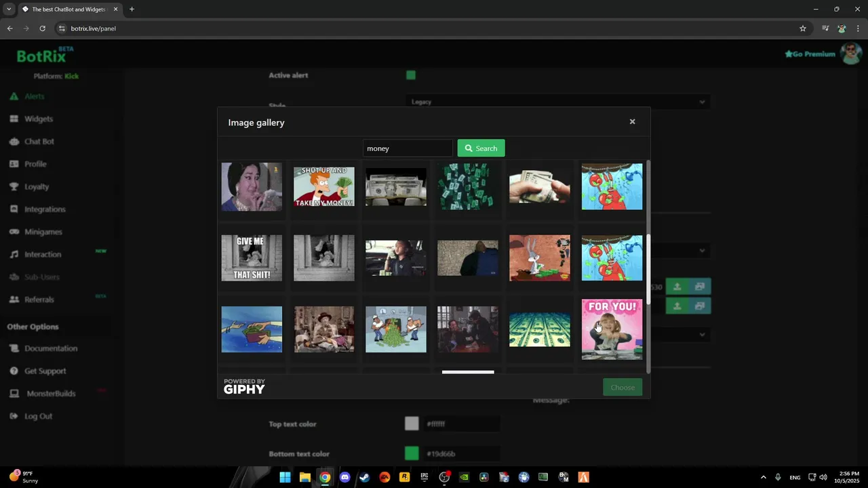Open the weather widget showing 91°F Sunny
This screenshot has height=488, width=868.
(23, 477)
